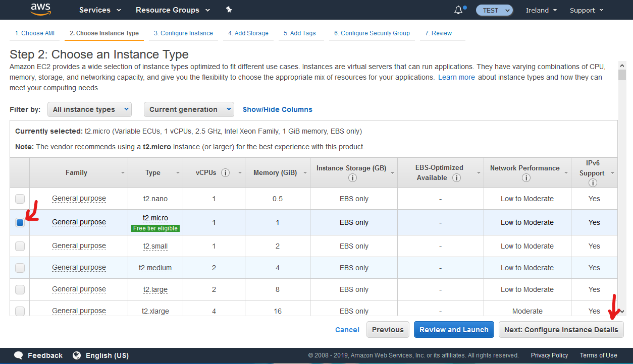Select the t2.medium instance checkbox
Image resolution: width=633 pixels, height=364 pixels.
click(20, 268)
